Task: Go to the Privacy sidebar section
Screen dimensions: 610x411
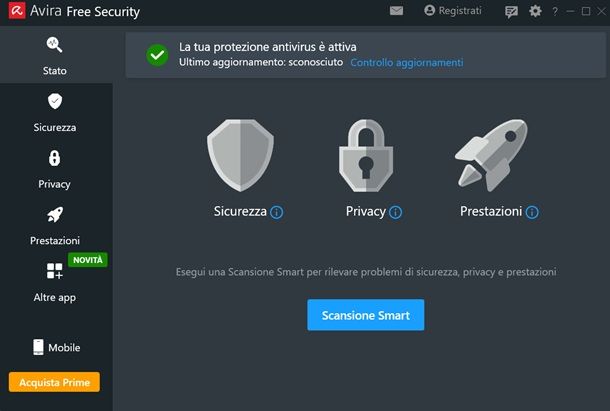Action: click(x=55, y=168)
